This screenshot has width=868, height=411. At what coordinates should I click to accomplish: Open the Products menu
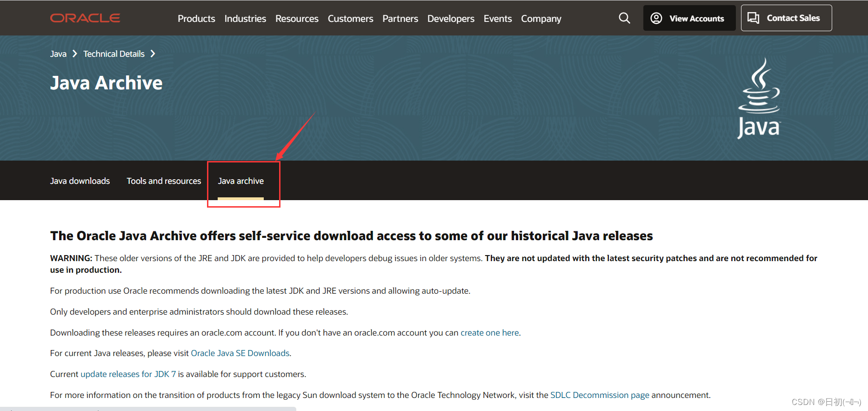(x=196, y=19)
